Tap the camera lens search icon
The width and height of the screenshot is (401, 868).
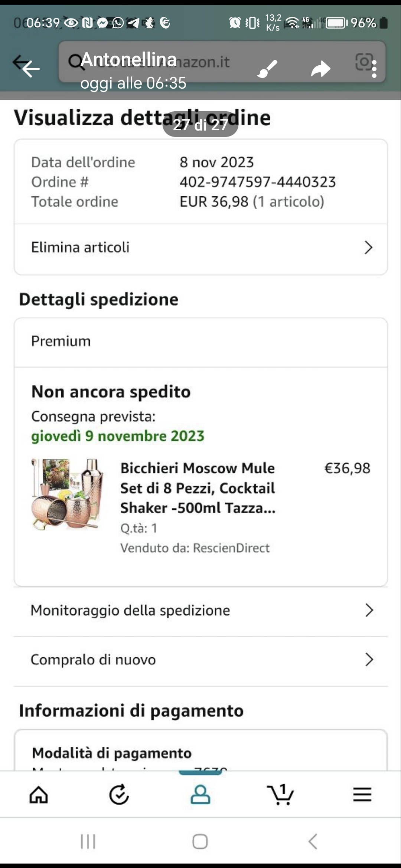(364, 62)
